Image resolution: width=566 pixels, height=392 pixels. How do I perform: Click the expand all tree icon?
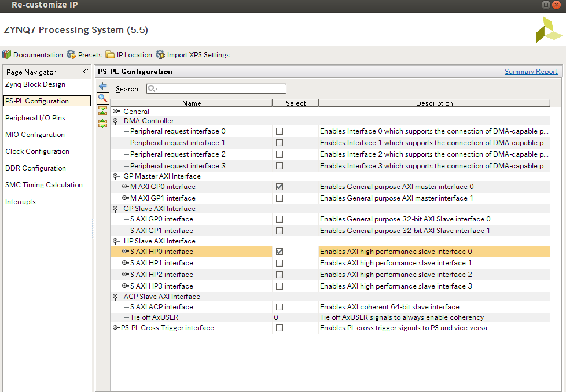coord(103,123)
